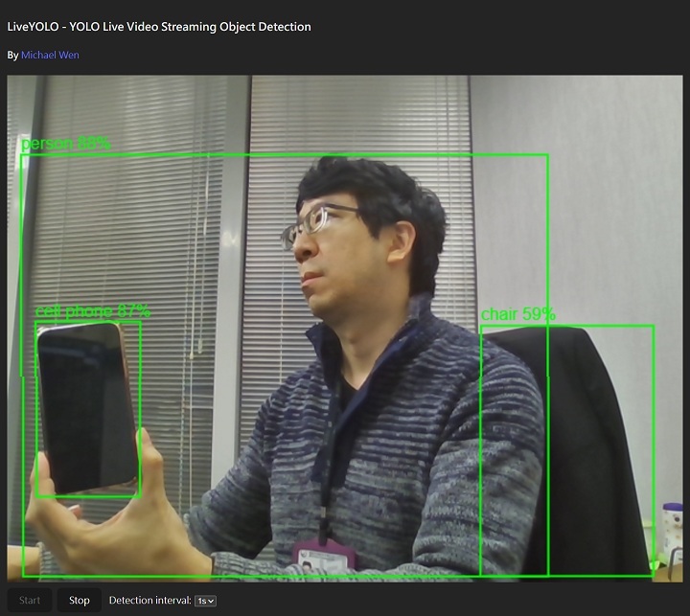Click the 'chair 59%' detection label
Viewport: 690px width, 616px height.
[x=517, y=314]
